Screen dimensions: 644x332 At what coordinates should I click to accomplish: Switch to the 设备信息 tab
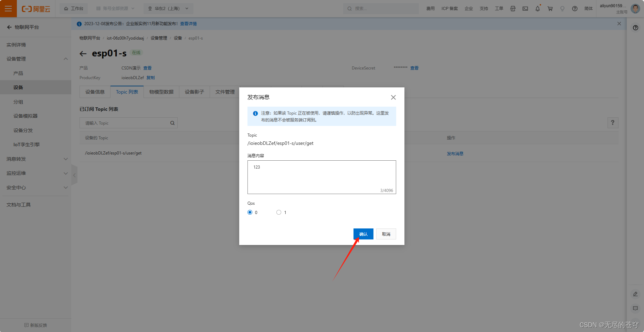95,92
